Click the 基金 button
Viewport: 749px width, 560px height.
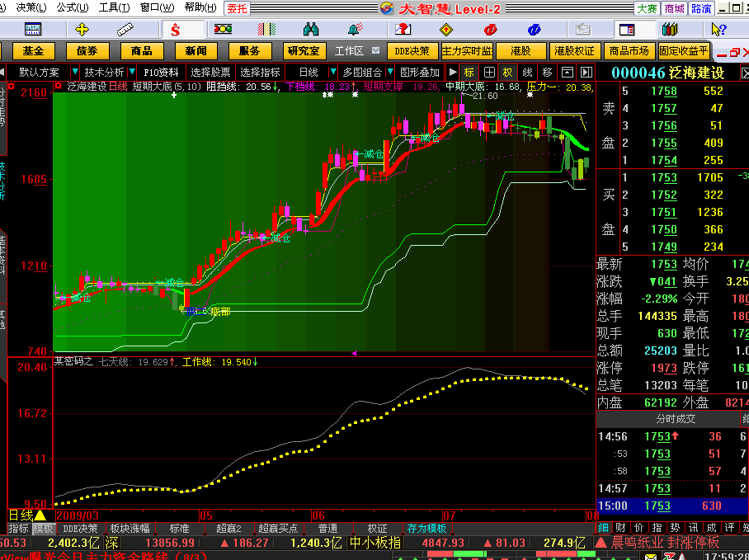[34, 50]
